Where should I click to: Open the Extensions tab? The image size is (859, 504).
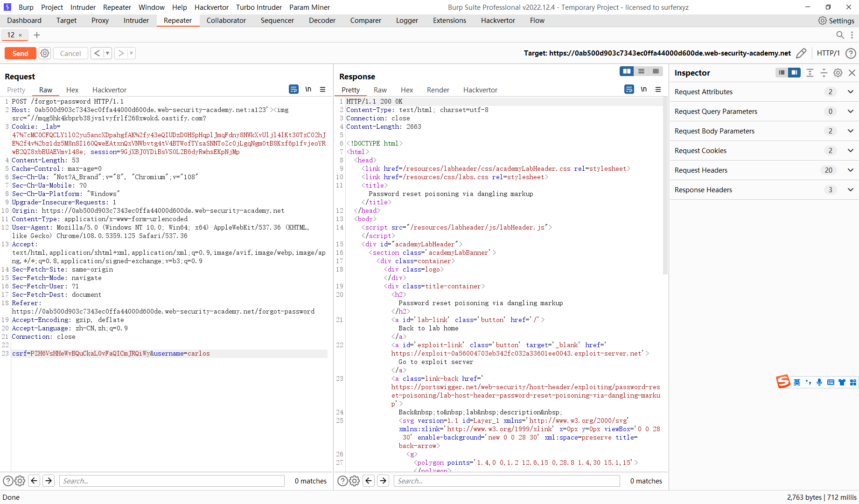pyautogui.click(x=449, y=21)
